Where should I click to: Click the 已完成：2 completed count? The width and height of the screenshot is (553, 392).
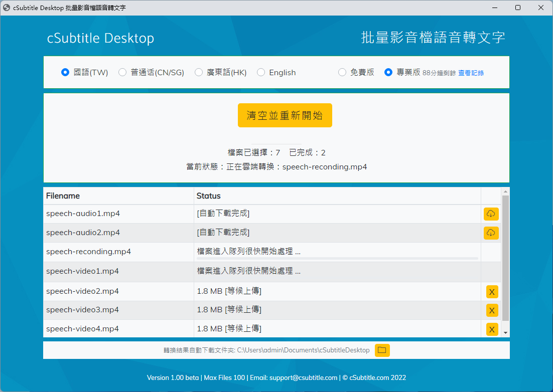pos(307,152)
